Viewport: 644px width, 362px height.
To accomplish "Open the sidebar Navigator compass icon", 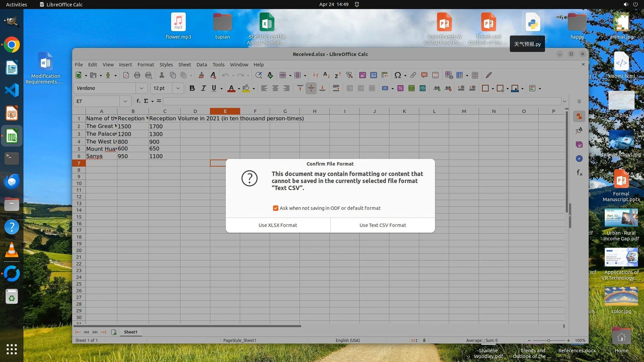I will pos(579,159).
